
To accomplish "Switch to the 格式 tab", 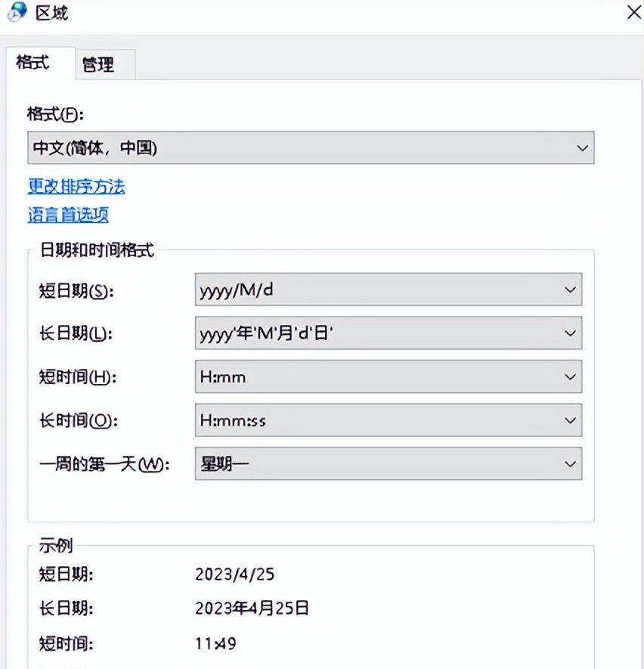I will tap(33, 63).
